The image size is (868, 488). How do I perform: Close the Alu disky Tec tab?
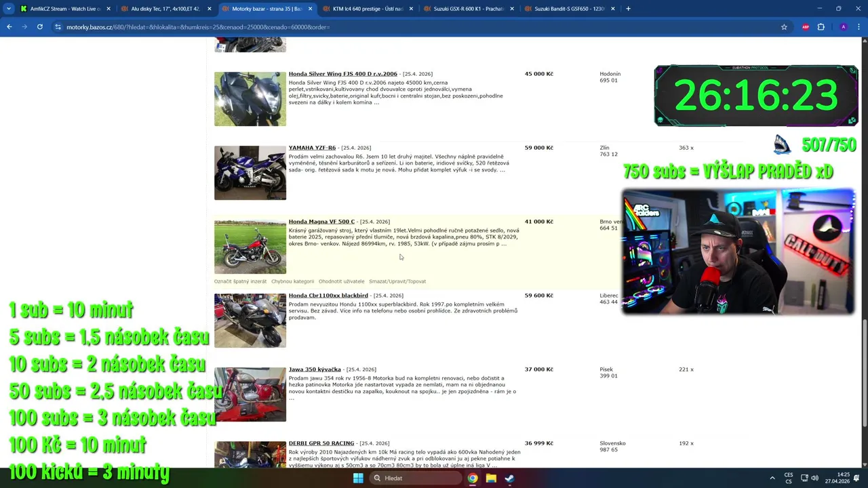pos(209,9)
